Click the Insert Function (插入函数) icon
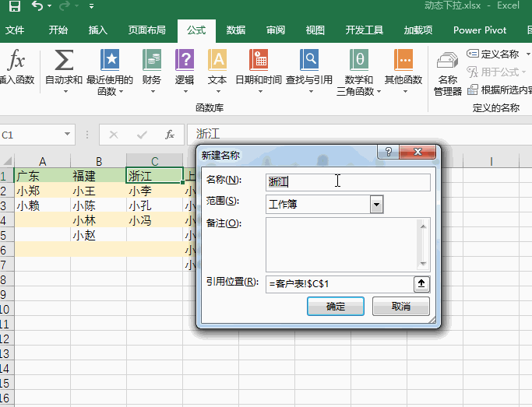The image size is (532, 407). coord(16,61)
